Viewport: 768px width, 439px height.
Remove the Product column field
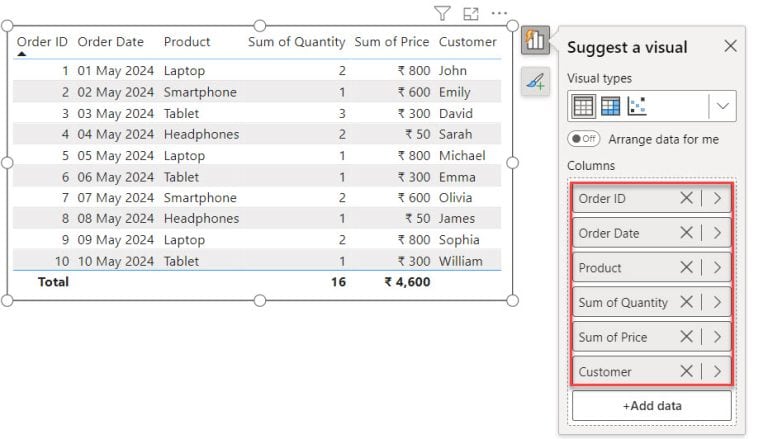point(686,268)
